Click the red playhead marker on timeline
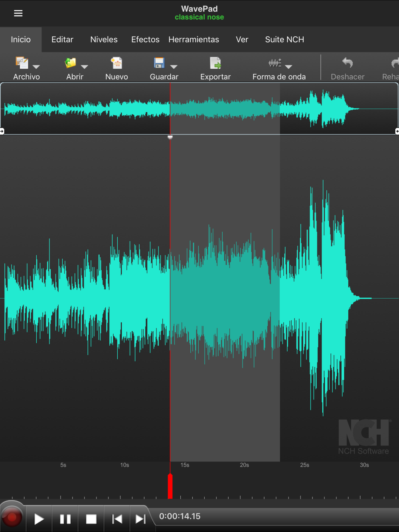This screenshot has height=532, width=399. click(170, 486)
